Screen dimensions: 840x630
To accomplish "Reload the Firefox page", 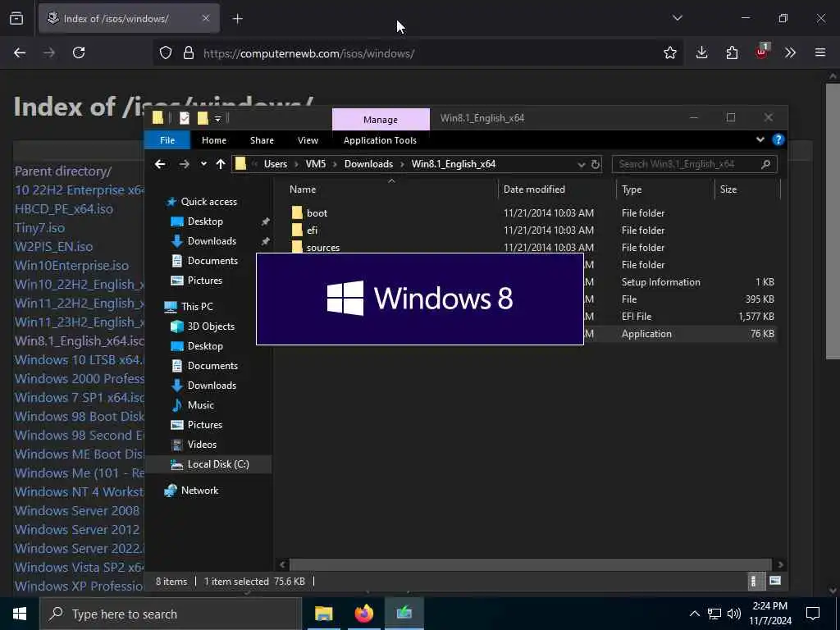I will click(x=79, y=52).
